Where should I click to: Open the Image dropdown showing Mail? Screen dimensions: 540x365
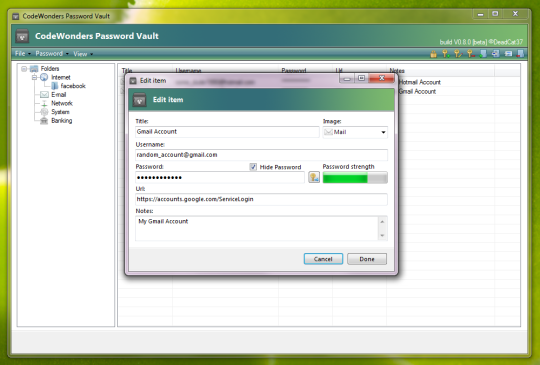[355, 132]
